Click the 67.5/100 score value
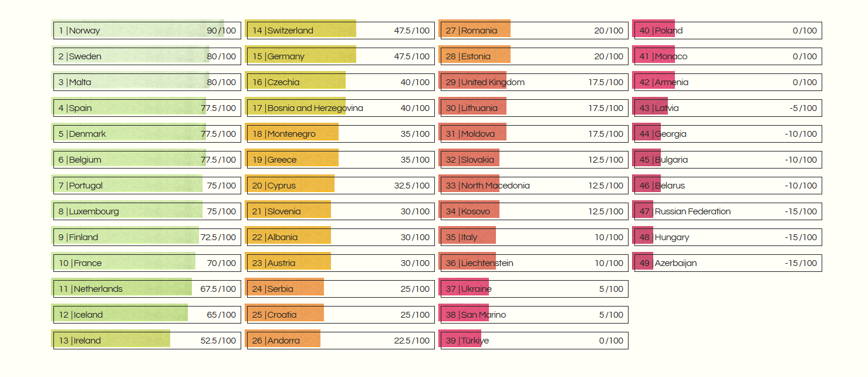Screen dimensions: 868x377 pos(218,289)
